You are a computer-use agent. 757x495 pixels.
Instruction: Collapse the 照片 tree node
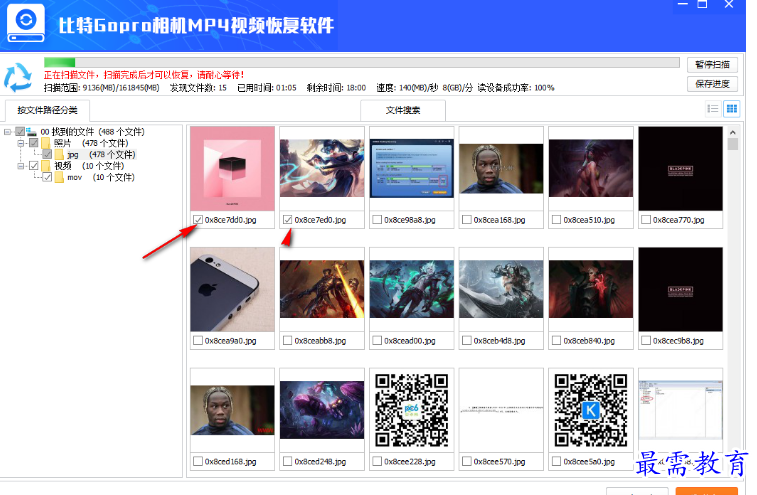click(x=20, y=143)
